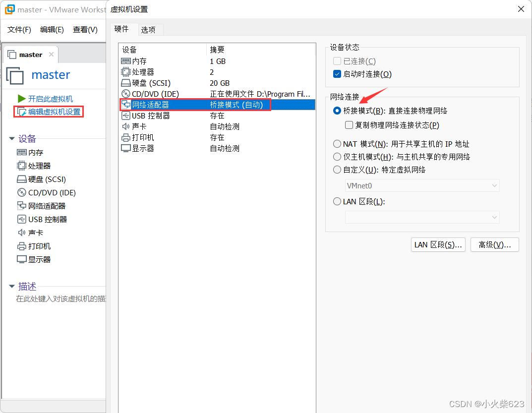Click the master tab's VM icon
The width and height of the screenshot is (532, 413).
point(12,55)
